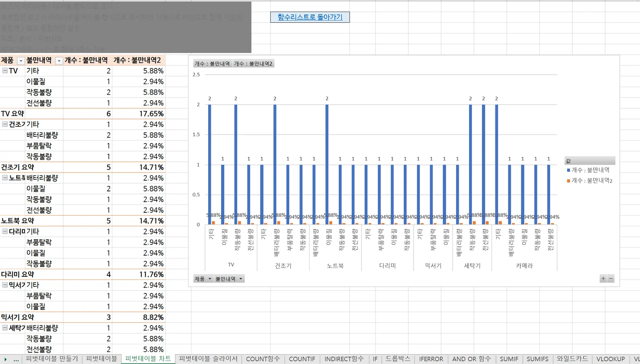Select 배터리불량 cell under 건조기 group
Screen dimensions: 640x364
pyautogui.click(x=44, y=135)
